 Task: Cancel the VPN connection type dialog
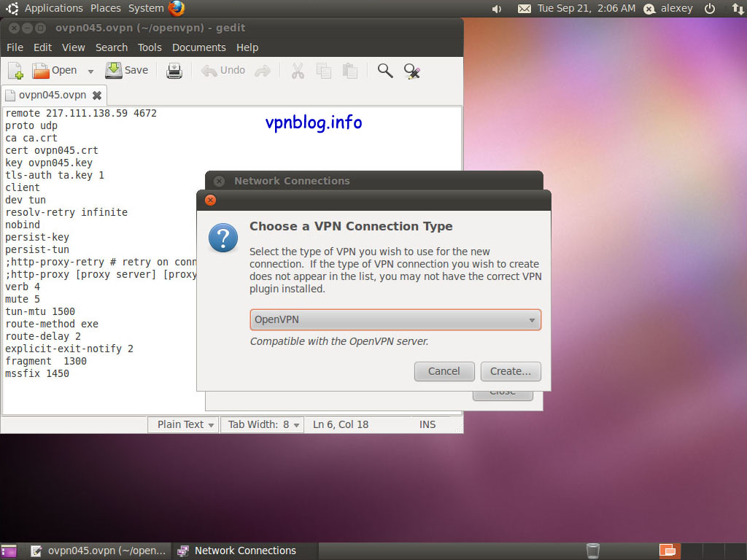coord(444,371)
